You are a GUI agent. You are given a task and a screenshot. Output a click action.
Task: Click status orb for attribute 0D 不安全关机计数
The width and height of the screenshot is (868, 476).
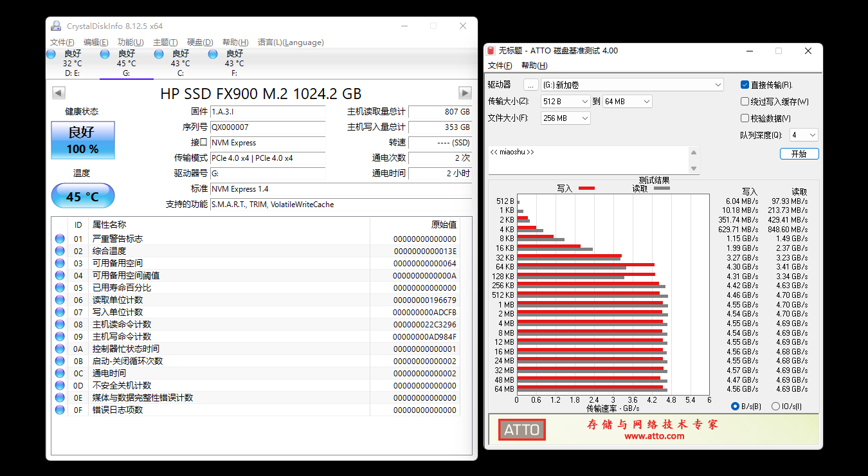[x=60, y=385]
